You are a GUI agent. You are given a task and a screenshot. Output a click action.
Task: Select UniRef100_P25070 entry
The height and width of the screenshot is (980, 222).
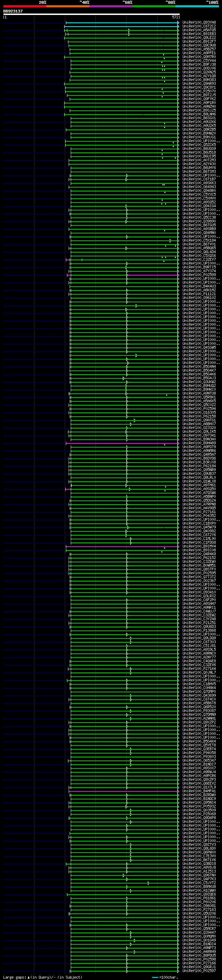[199, 91]
